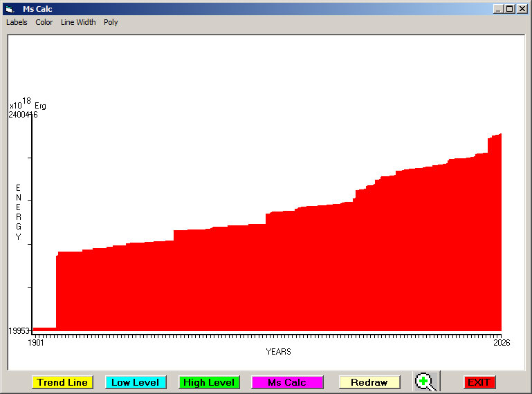The width and height of the screenshot is (532, 394).
Task: Hit the Redraw button
Action: [369, 382]
